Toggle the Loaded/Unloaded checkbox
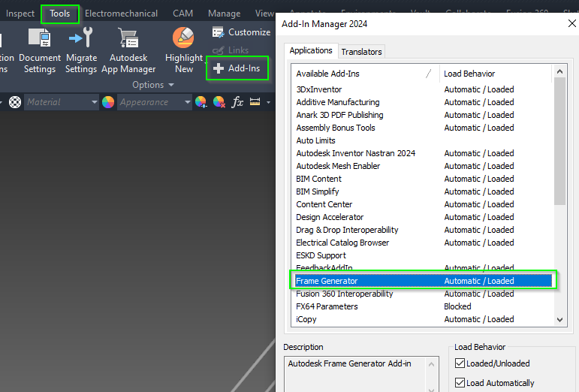This screenshot has height=392, width=579. [460, 363]
